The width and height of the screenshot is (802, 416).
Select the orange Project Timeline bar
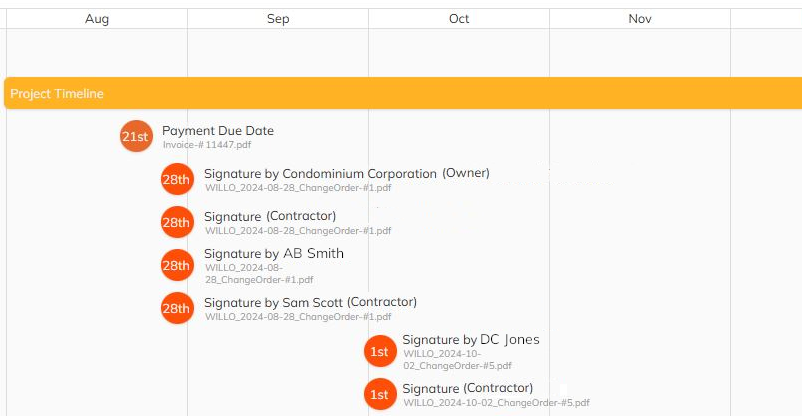click(402, 93)
